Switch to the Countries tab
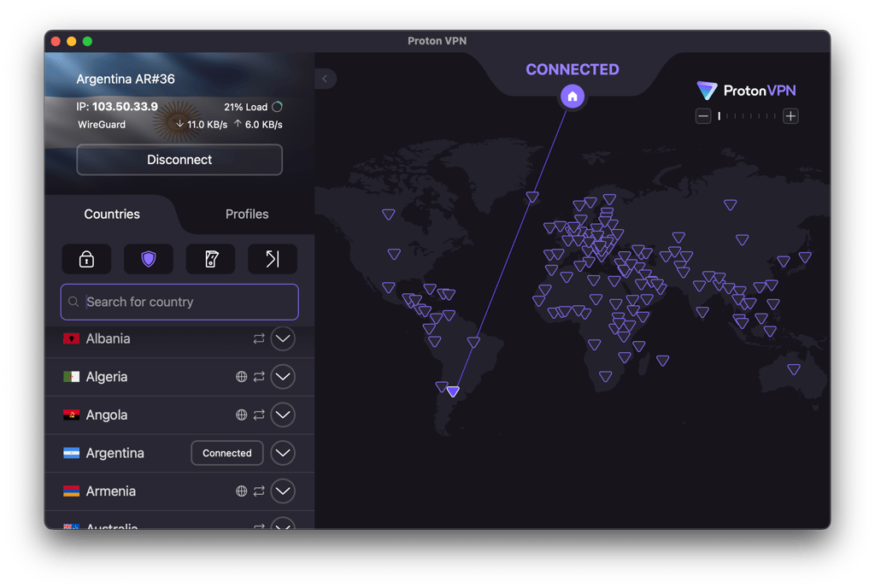The image size is (875, 588). coord(112,215)
